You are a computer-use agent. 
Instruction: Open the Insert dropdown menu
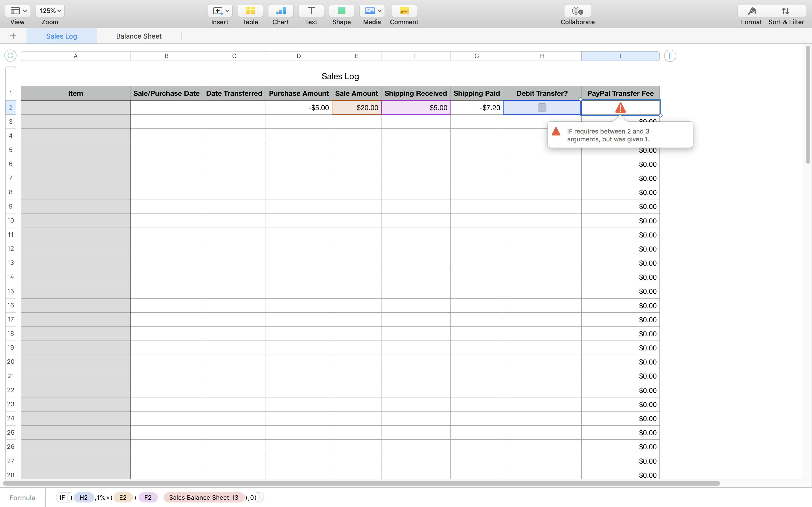[220, 11]
